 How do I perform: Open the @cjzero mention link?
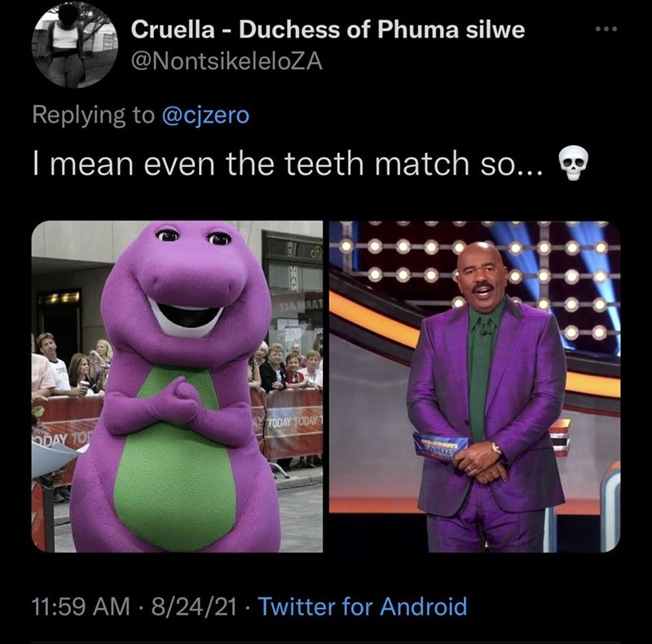[x=205, y=115]
